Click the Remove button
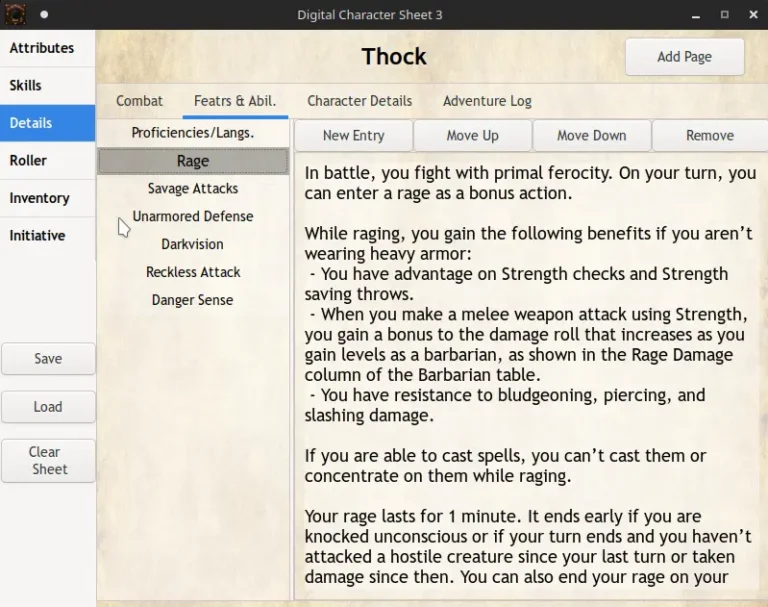 point(710,136)
